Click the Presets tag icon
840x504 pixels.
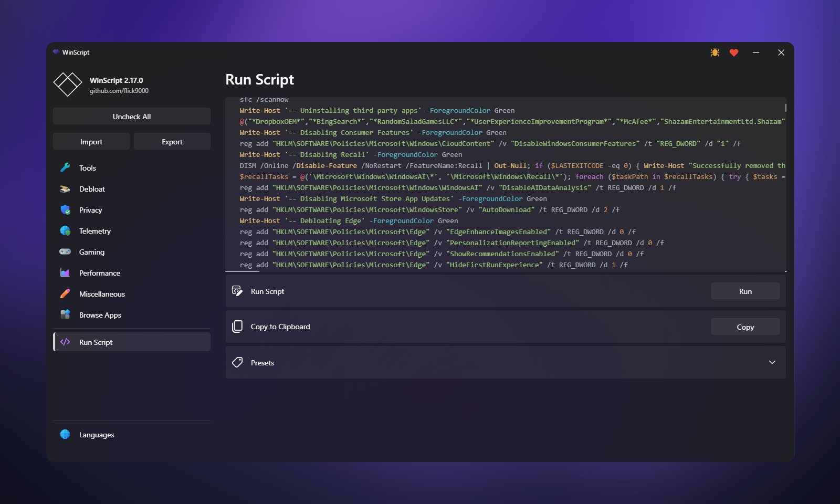pos(237,362)
